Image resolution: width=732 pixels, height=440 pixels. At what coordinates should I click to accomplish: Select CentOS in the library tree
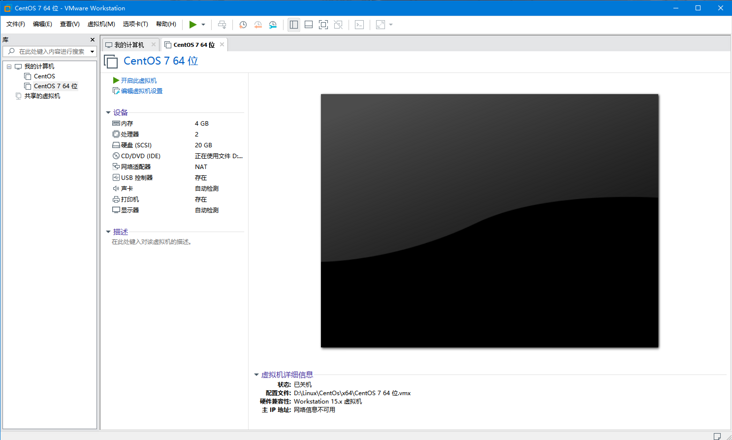(x=44, y=76)
